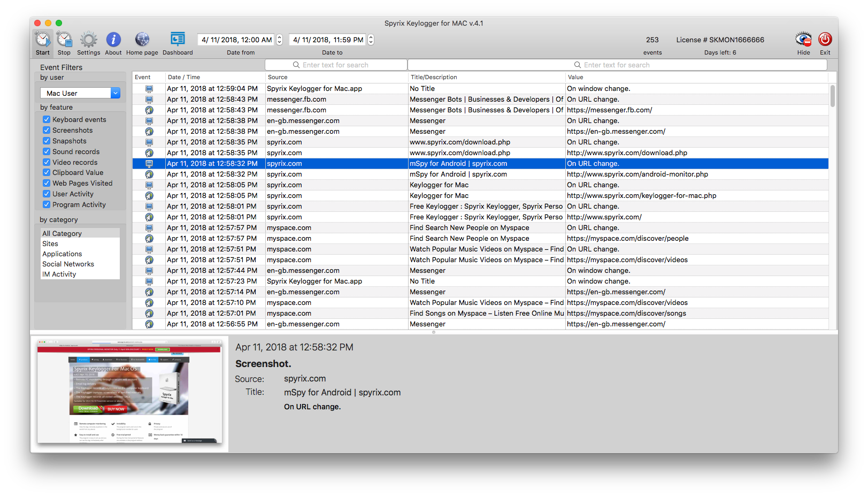Toggle Video records checkbox
Image resolution: width=868 pixels, height=496 pixels.
click(x=47, y=162)
